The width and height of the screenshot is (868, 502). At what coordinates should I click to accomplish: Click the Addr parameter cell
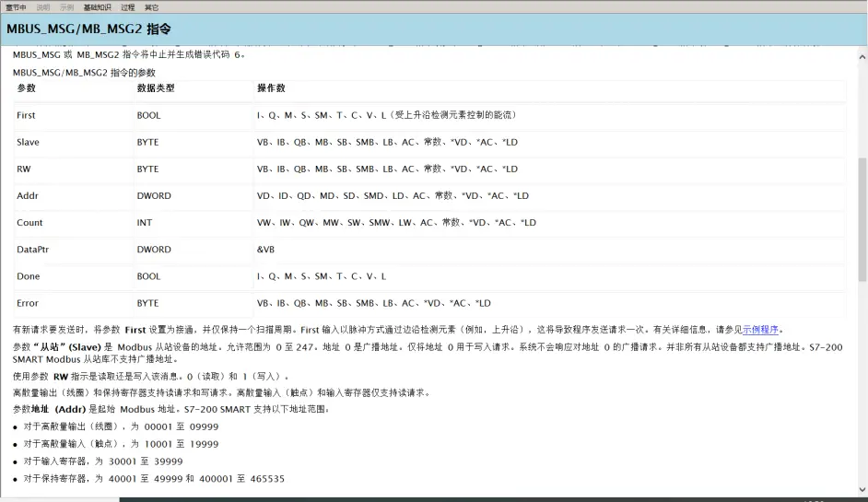[x=27, y=195]
